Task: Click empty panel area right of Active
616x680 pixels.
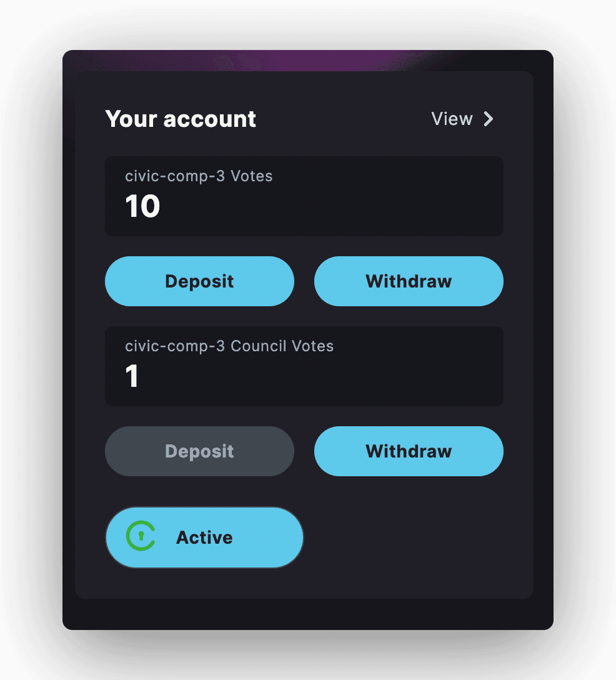Action: click(x=419, y=537)
